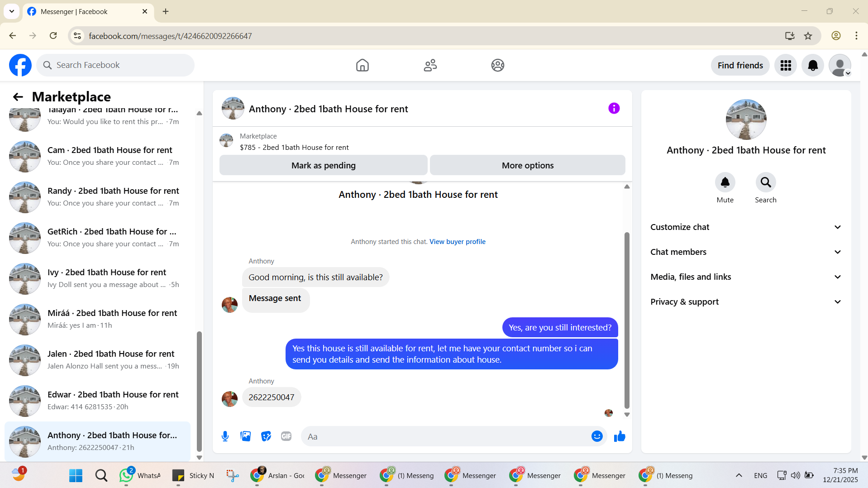868x488 pixels.
Task: Expand Media, files and links section
Action: click(746, 277)
